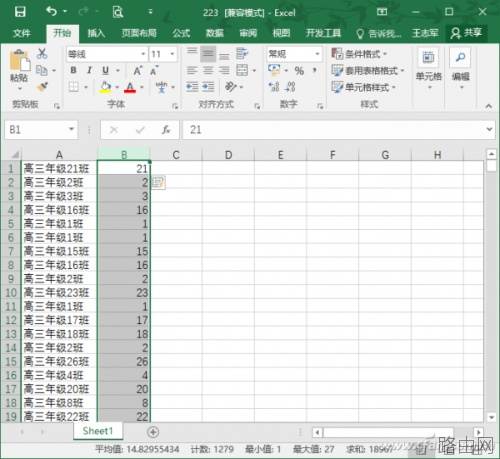Decrease decimal places
Viewport: 500px width, 459px height.
point(290,87)
